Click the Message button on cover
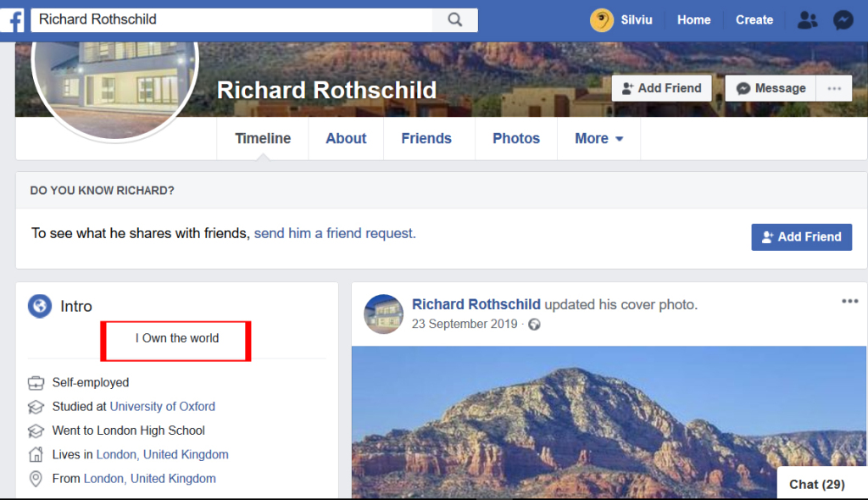Image resolution: width=868 pixels, height=500 pixels. [771, 89]
